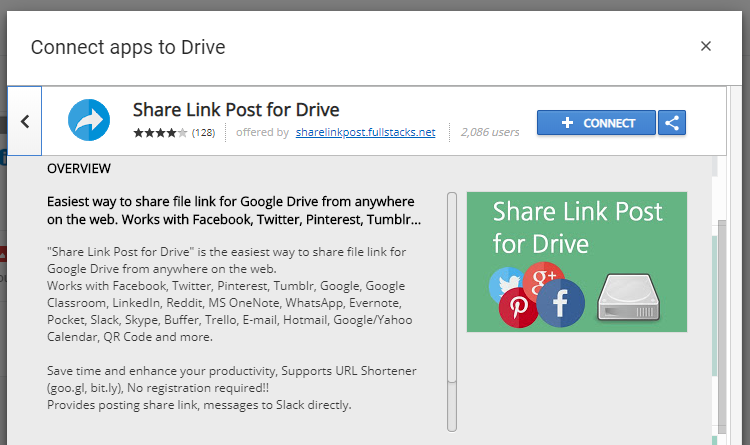Click the 'Save time and enhance' paragraph
This screenshot has width=750, height=445.
[232, 379]
